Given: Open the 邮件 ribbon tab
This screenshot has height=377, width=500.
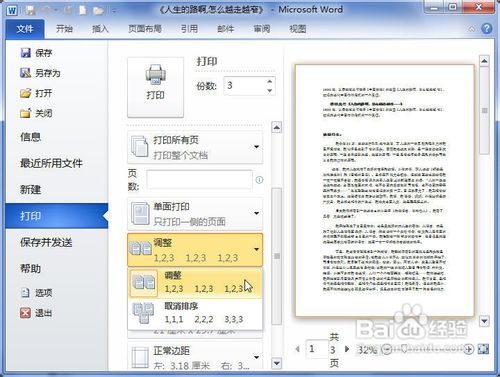Looking at the screenshot, I should tap(226, 29).
